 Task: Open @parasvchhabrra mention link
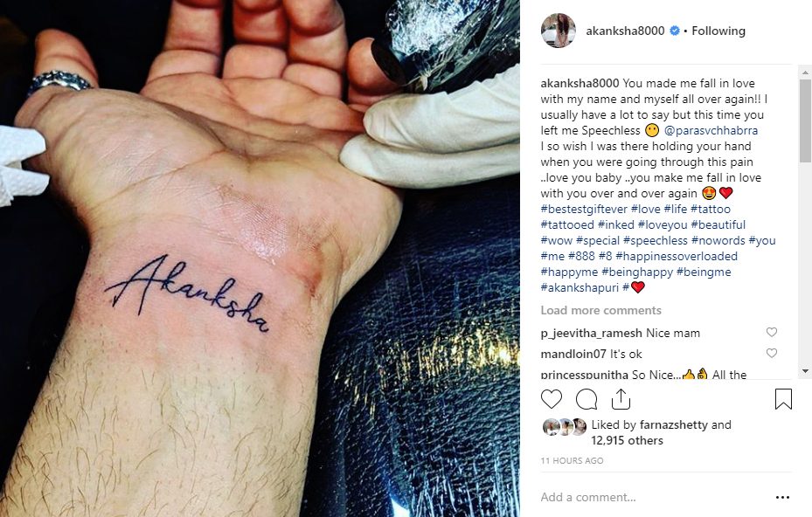tap(711, 130)
